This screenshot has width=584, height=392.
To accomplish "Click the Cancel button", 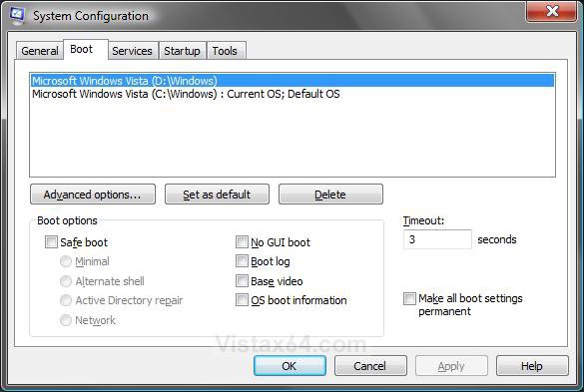I will [x=370, y=366].
